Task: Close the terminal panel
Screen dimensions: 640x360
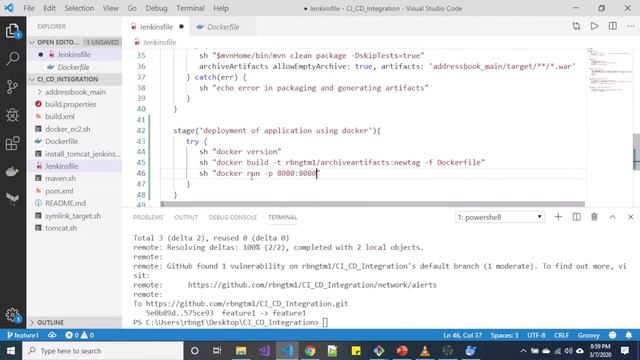Action: 631,217
